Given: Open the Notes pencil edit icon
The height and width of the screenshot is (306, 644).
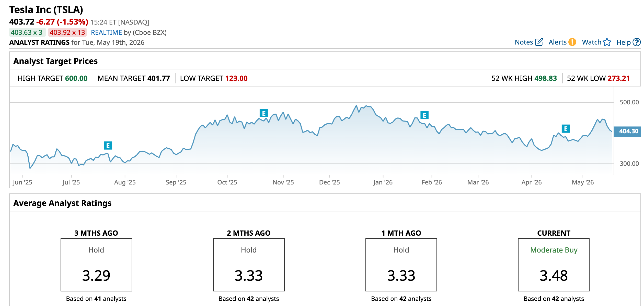Looking at the screenshot, I should 539,42.
